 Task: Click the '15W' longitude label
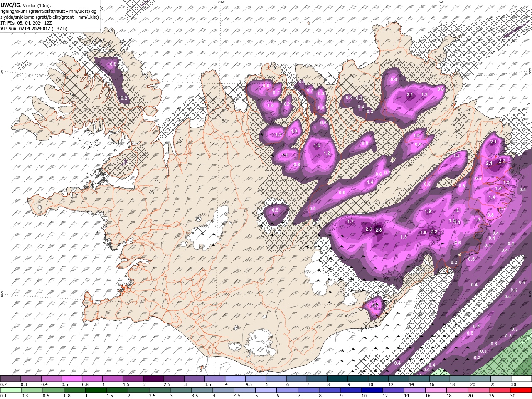[440, 2]
